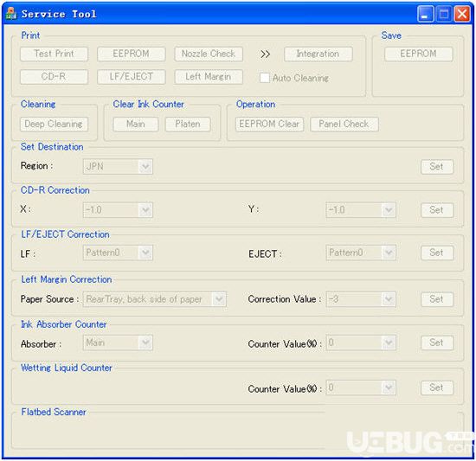Open the Paper Source combo box
This screenshot has height=461, width=476.
pyautogui.click(x=155, y=299)
